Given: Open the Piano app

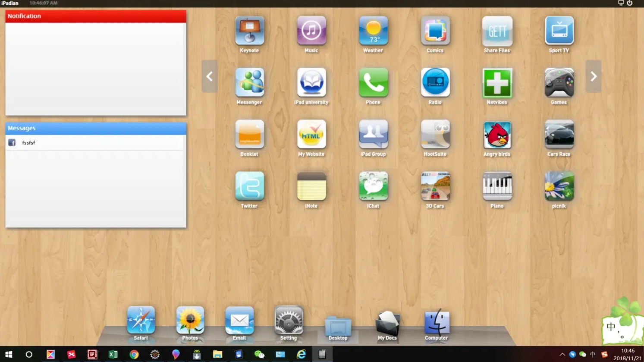Looking at the screenshot, I should [x=497, y=186].
